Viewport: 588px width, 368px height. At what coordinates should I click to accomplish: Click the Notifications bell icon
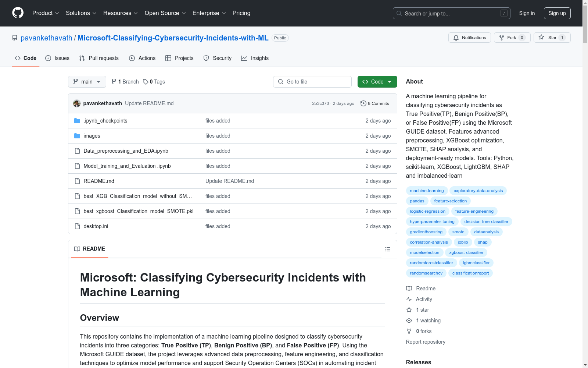coord(456,38)
